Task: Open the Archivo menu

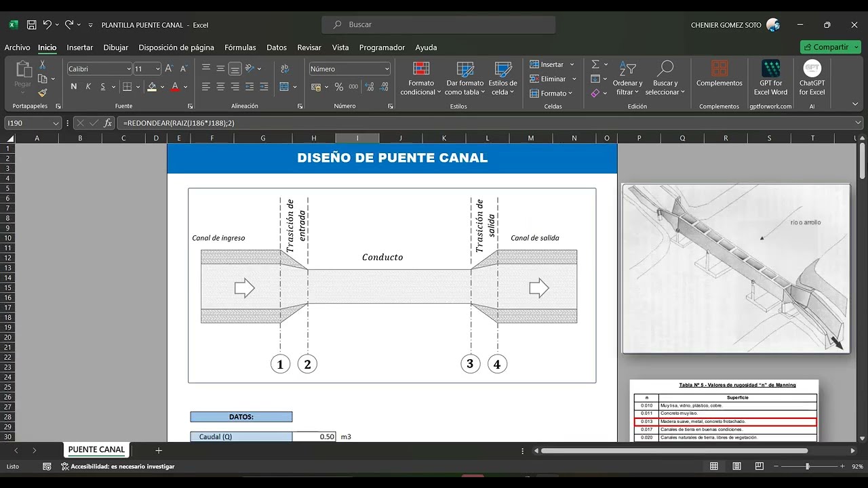Action: (x=18, y=47)
